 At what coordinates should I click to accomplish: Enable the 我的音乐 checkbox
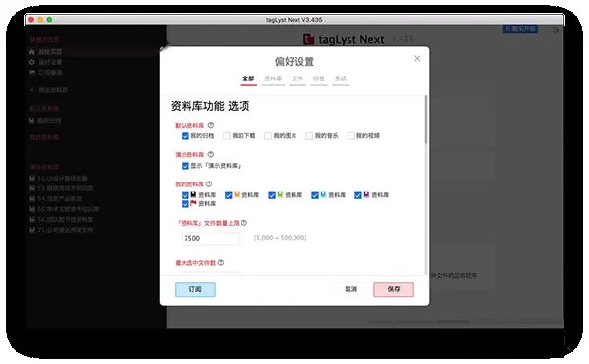click(309, 135)
